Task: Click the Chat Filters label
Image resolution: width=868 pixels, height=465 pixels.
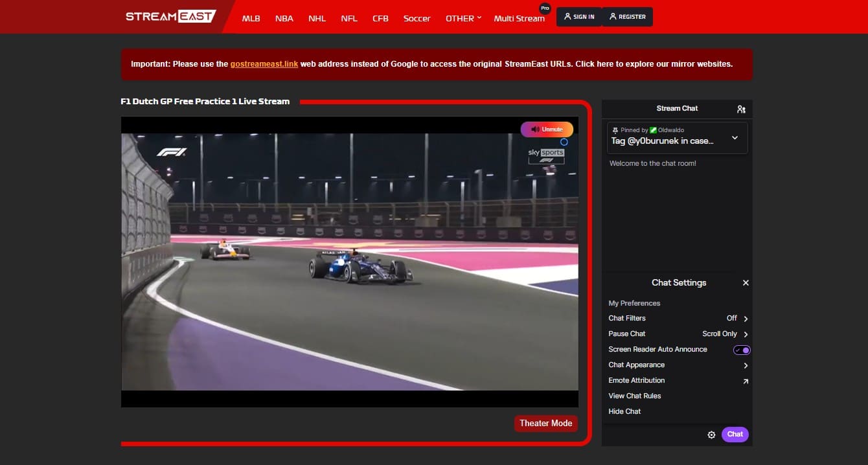Action: (x=627, y=319)
